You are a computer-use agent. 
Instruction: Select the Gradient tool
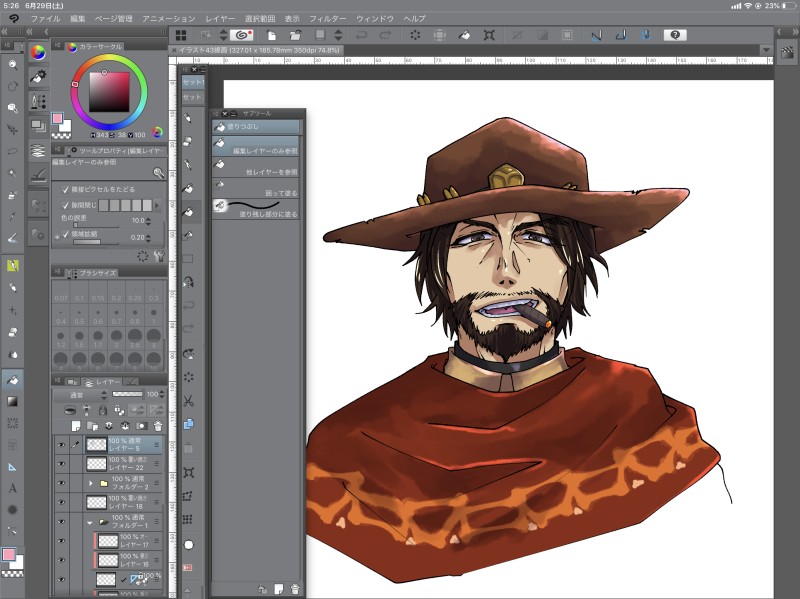pos(12,401)
